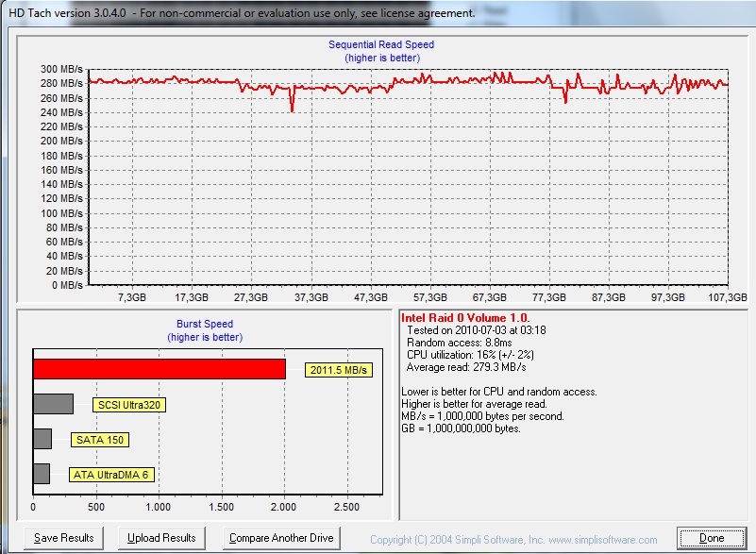Open Compare Another Drive

[281, 538]
